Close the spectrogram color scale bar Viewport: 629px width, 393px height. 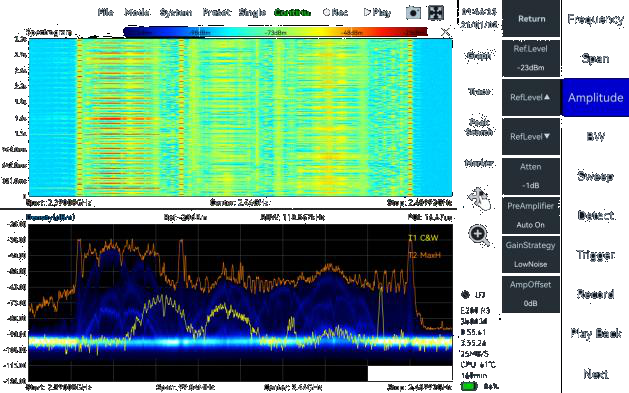click(x=445, y=32)
